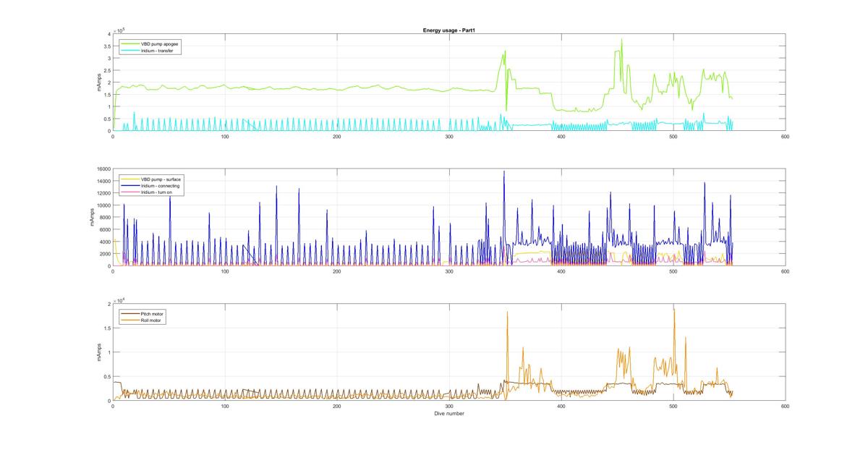Click the "mAmps" label of the top plot

(x=98, y=82)
